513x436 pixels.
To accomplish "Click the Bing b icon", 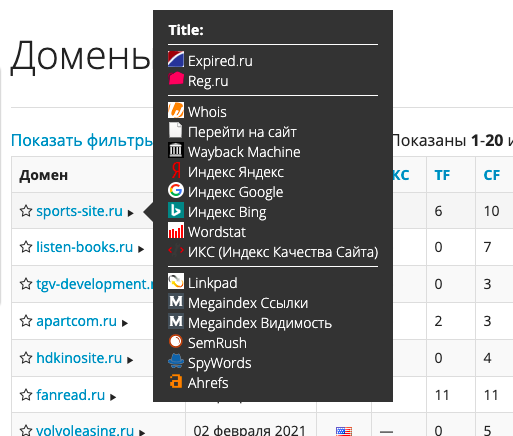I will 176,210.
